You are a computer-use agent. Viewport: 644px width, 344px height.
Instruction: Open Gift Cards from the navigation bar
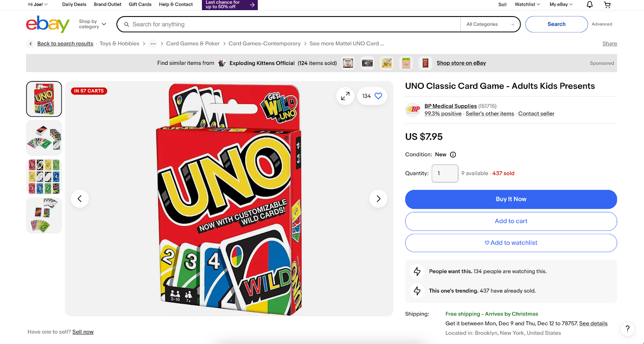click(x=140, y=4)
